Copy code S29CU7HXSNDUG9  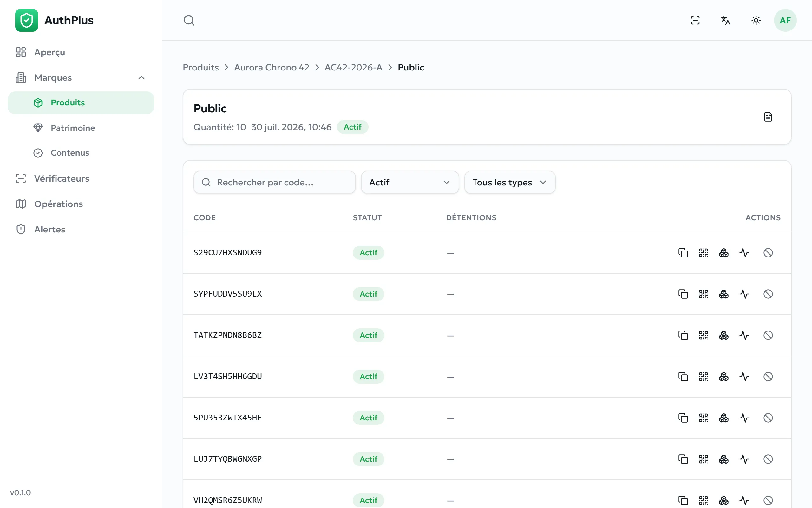click(x=683, y=253)
